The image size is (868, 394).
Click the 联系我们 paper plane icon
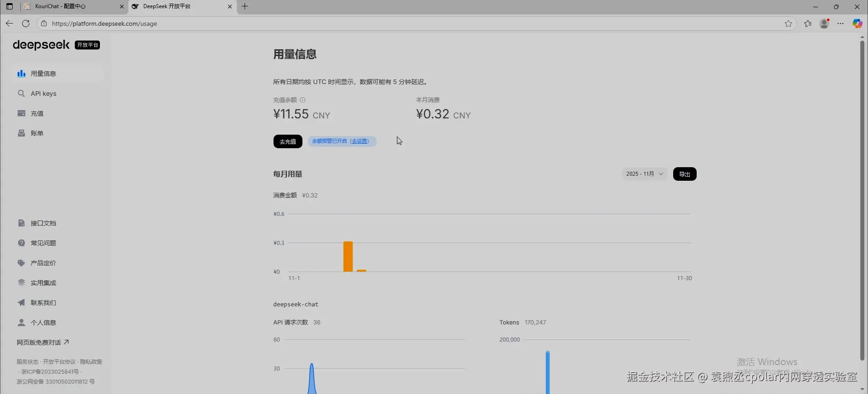click(21, 303)
